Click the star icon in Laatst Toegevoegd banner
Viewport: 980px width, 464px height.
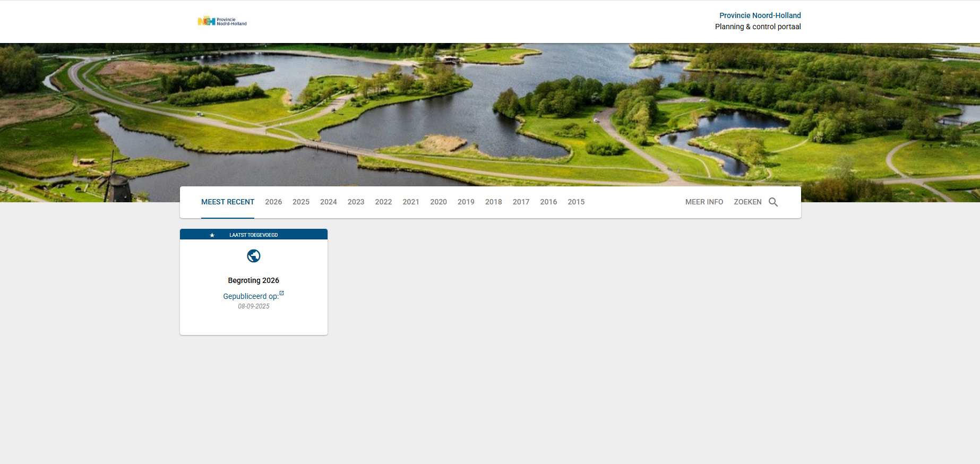(212, 235)
